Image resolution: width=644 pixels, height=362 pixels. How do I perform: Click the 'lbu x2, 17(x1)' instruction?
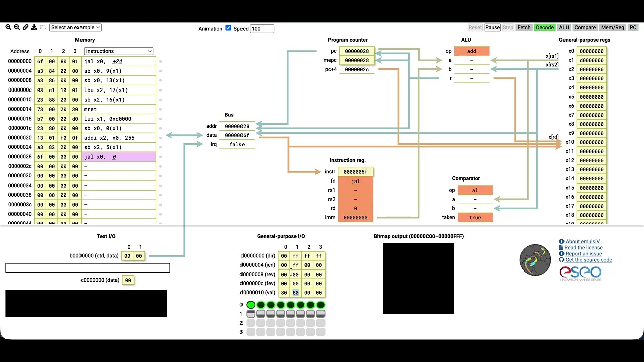pos(119,90)
